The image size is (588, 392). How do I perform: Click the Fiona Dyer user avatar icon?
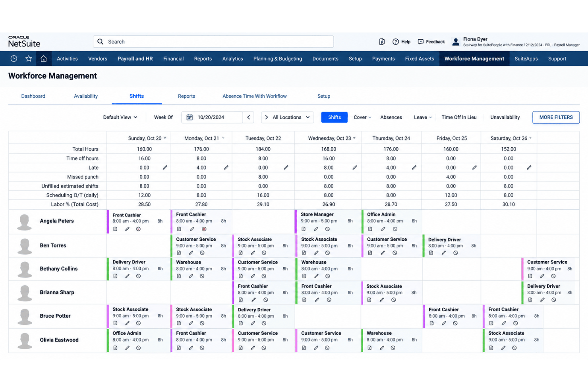pos(456,42)
